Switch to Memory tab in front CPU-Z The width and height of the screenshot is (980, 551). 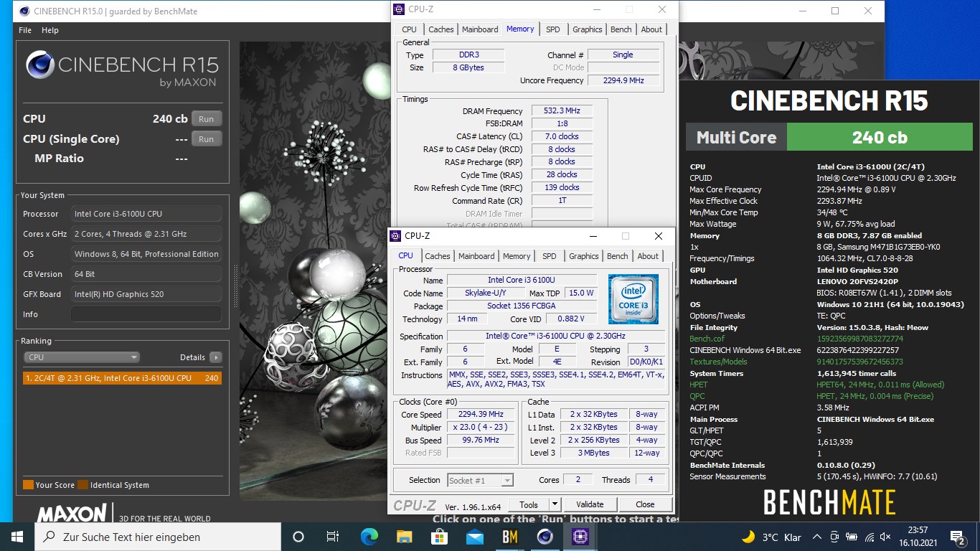pyautogui.click(x=517, y=256)
